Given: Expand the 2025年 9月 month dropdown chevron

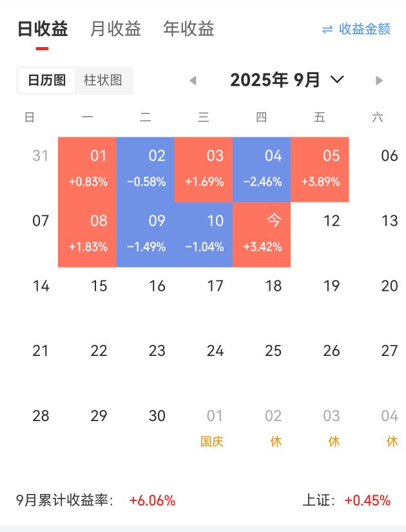Looking at the screenshot, I should click(x=337, y=79).
